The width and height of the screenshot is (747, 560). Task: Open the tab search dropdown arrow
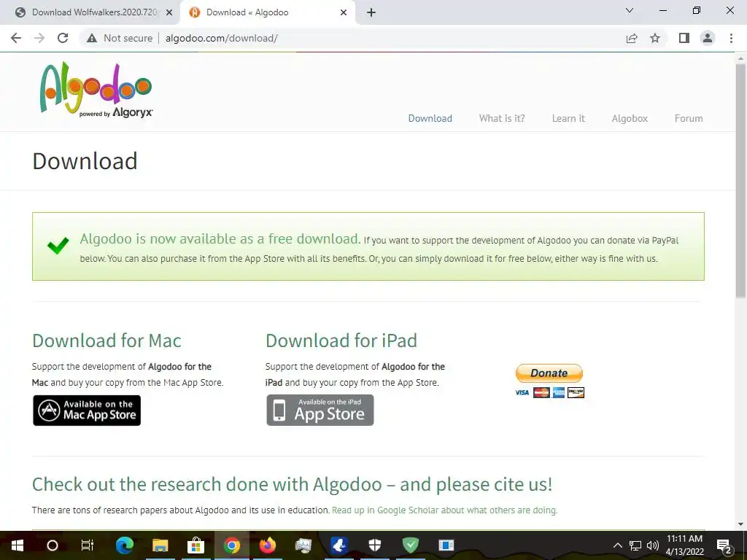click(630, 10)
